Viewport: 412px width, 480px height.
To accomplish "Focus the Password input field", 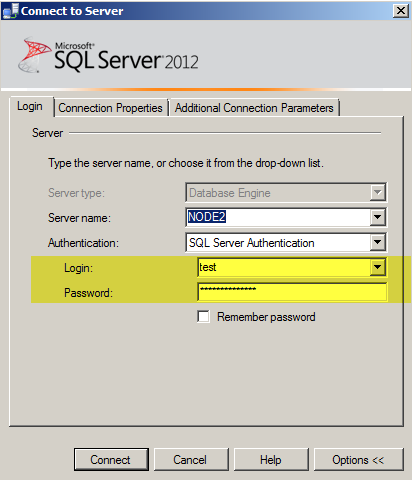I will click(292, 292).
